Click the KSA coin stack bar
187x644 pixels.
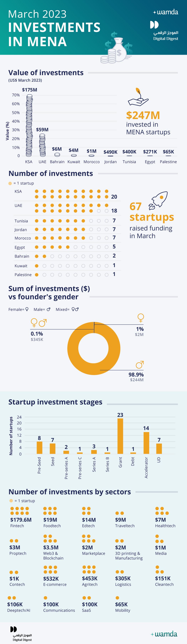29,125
